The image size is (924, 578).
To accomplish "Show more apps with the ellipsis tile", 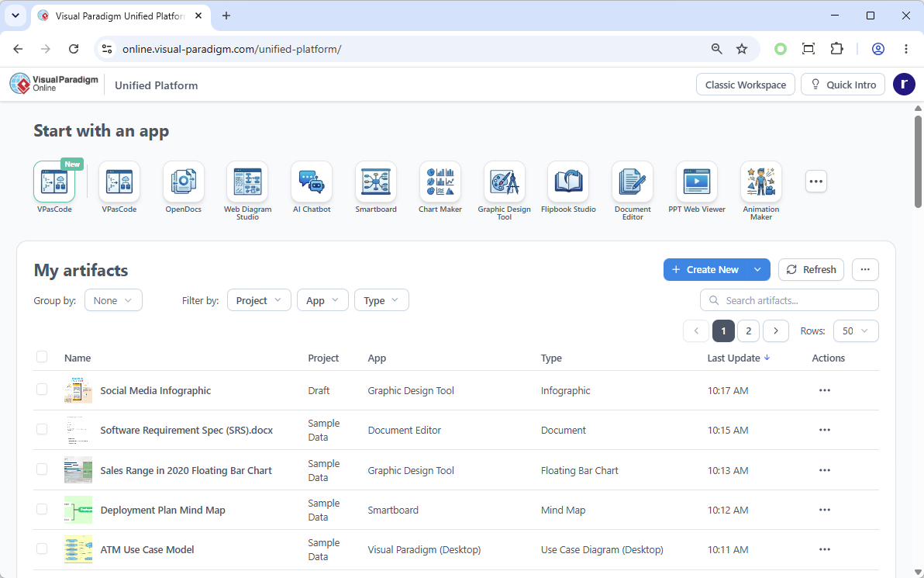I will [x=816, y=182].
